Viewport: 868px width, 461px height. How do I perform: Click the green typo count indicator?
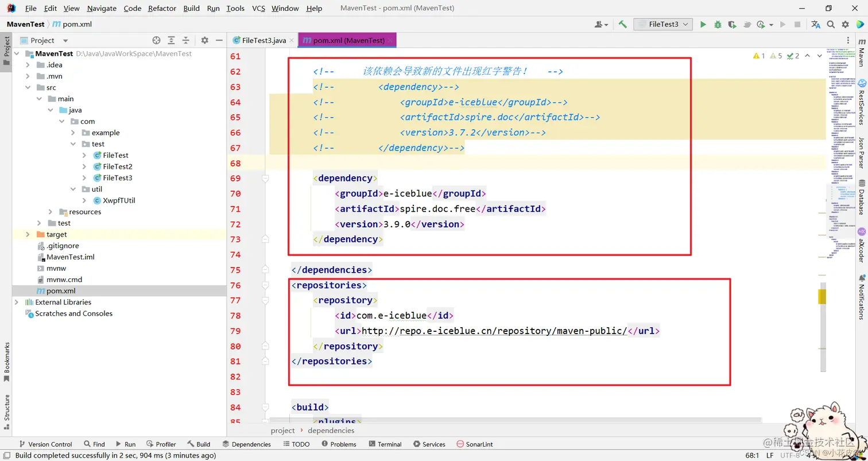click(793, 56)
